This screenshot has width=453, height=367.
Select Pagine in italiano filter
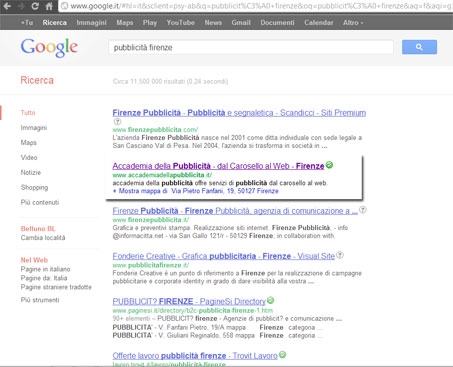45,269
